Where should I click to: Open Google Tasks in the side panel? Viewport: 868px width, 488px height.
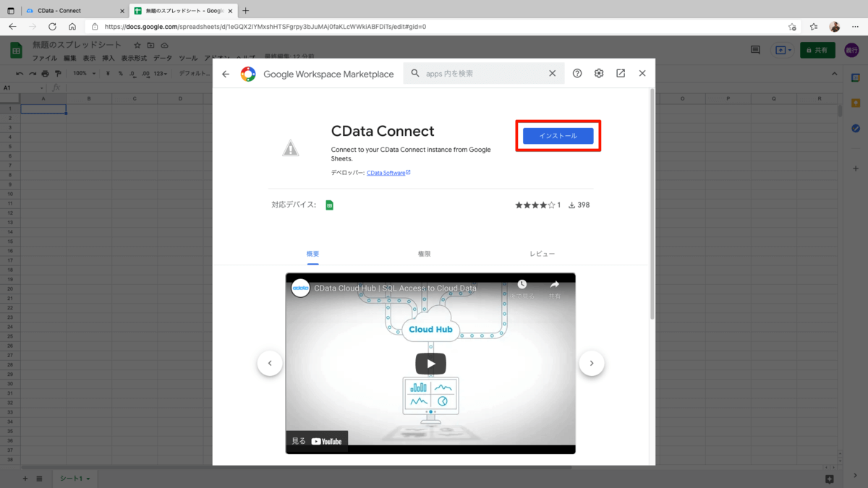pos(856,128)
